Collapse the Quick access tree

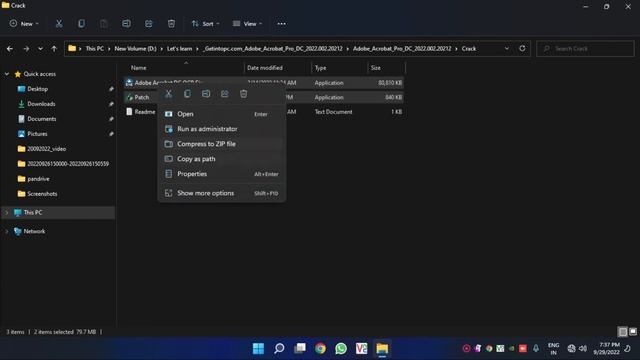tap(7, 74)
